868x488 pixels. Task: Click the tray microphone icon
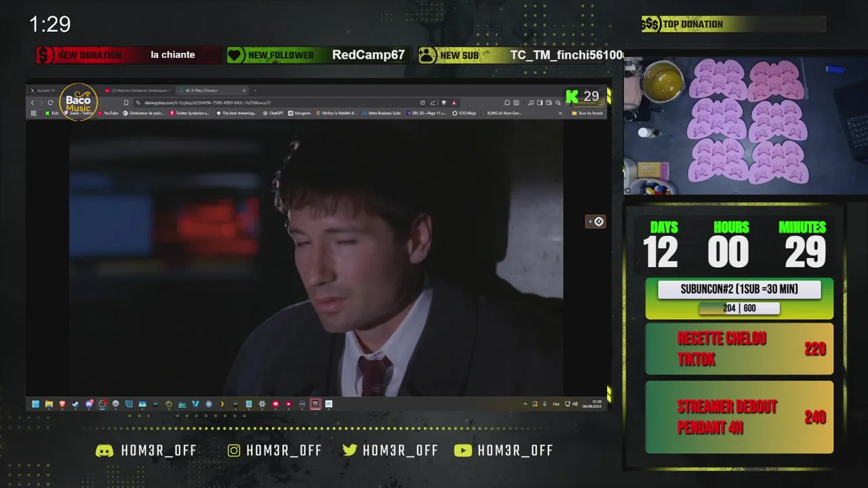[545, 404]
